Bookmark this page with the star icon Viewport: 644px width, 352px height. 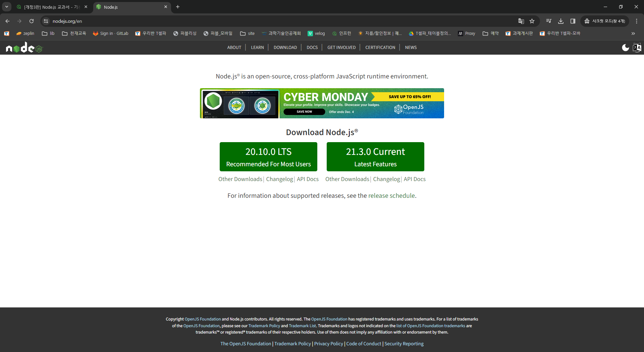pos(532,21)
